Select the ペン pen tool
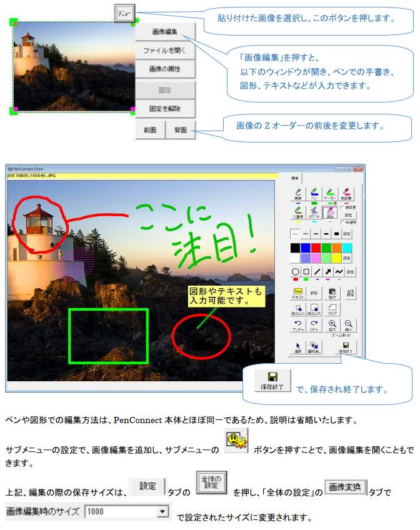Screen dimensions: 420x530 tap(314, 194)
